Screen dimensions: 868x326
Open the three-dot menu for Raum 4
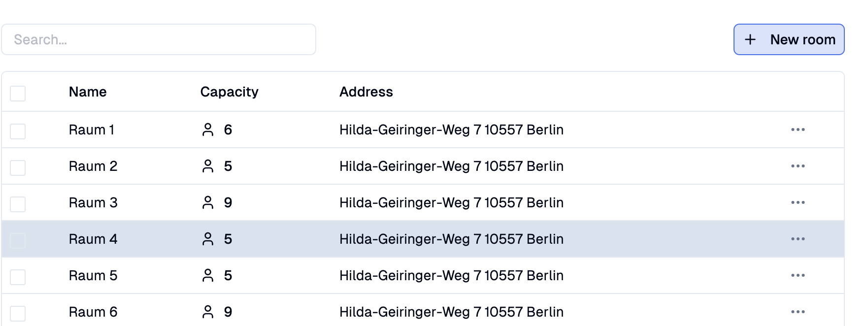pyautogui.click(x=798, y=239)
